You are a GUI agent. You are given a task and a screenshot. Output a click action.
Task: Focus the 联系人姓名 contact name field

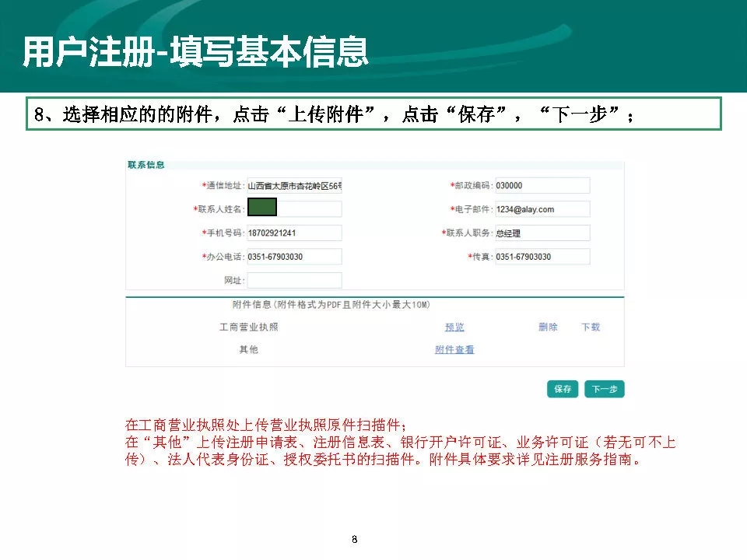[294, 209]
